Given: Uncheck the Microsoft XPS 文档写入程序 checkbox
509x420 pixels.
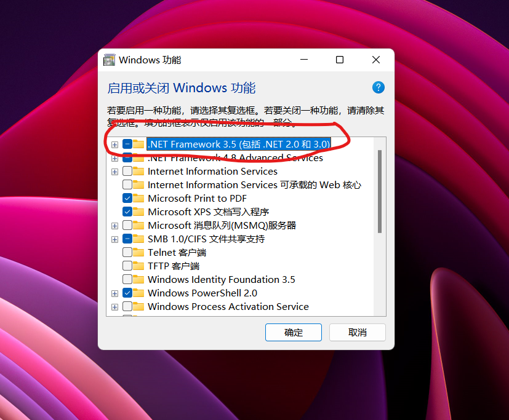Looking at the screenshot, I should pos(127,212).
